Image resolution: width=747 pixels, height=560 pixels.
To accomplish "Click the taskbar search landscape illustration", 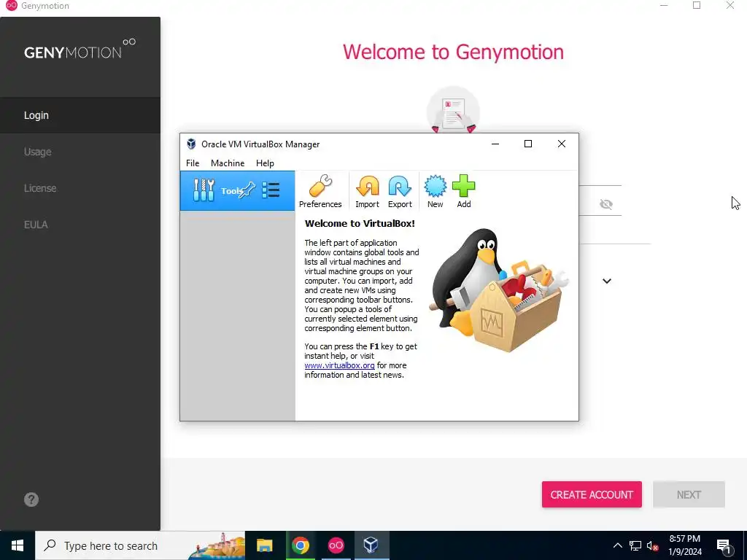I will (217, 545).
